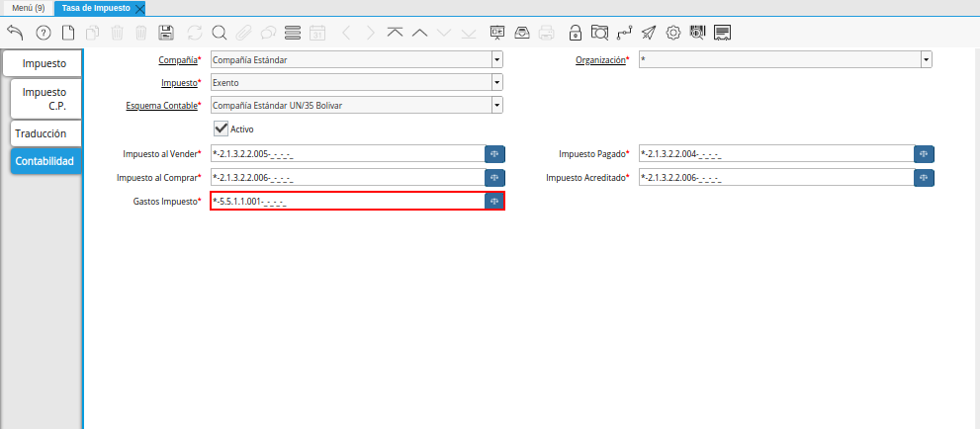Click the certificate-style last toolbar icon
Image resolution: width=980 pixels, height=429 pixels.
coord(723,33)
